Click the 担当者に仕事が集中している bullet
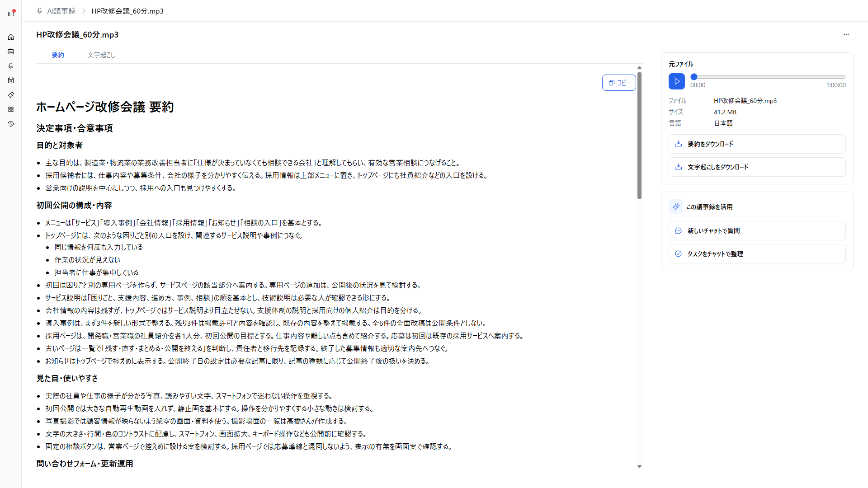The height and width of the screenshot is (488, 868). click(x=96, y=272)
